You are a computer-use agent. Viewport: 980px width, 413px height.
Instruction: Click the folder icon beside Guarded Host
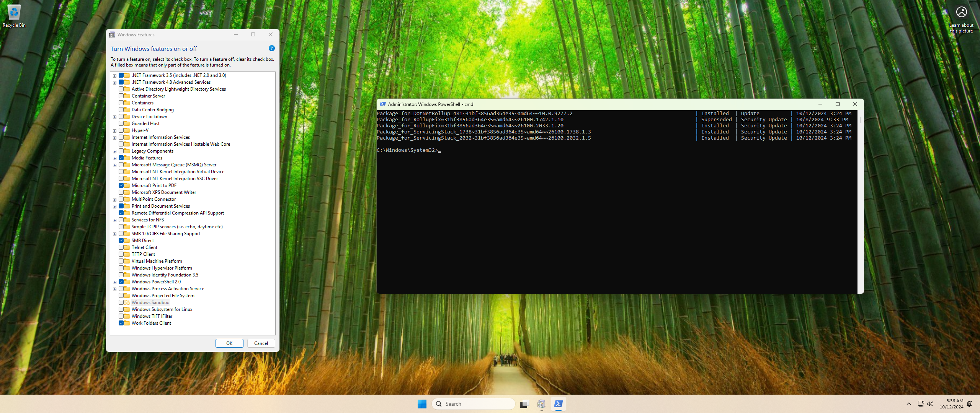click(127, 124)
